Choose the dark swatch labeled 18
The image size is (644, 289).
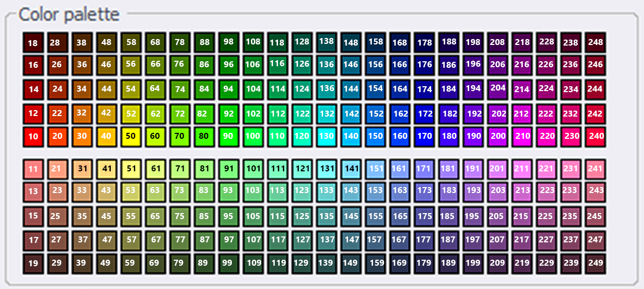[x=33, y=42]
